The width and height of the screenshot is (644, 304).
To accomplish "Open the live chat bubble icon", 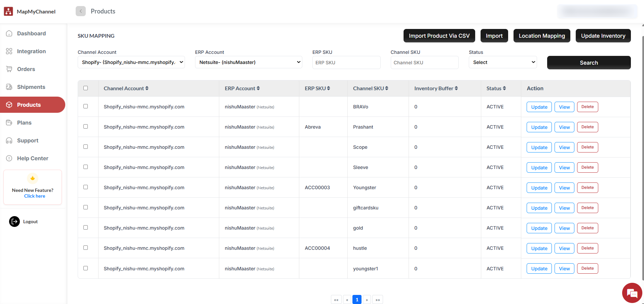I will tap(632, 293).
